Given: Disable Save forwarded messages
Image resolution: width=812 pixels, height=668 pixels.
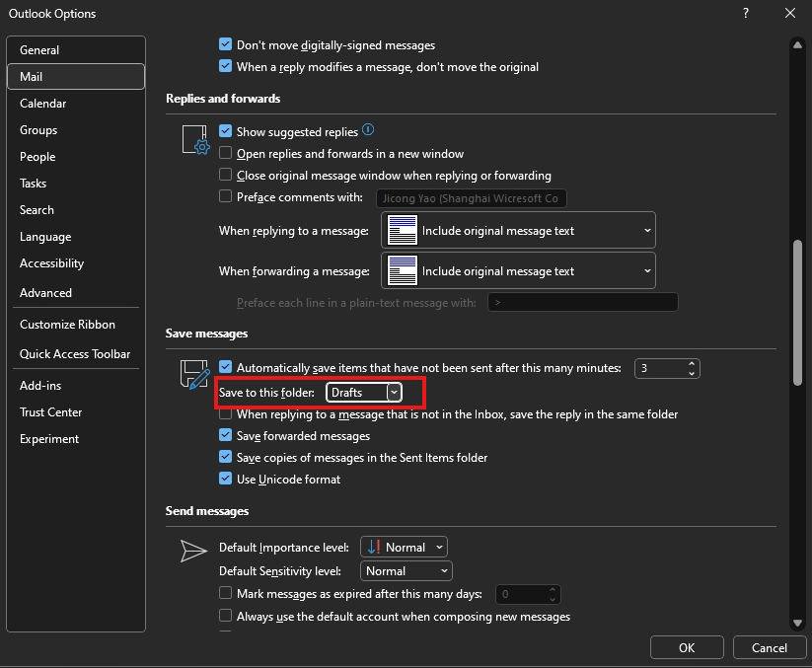Looking at the screenshot, I should click(225, 435).
